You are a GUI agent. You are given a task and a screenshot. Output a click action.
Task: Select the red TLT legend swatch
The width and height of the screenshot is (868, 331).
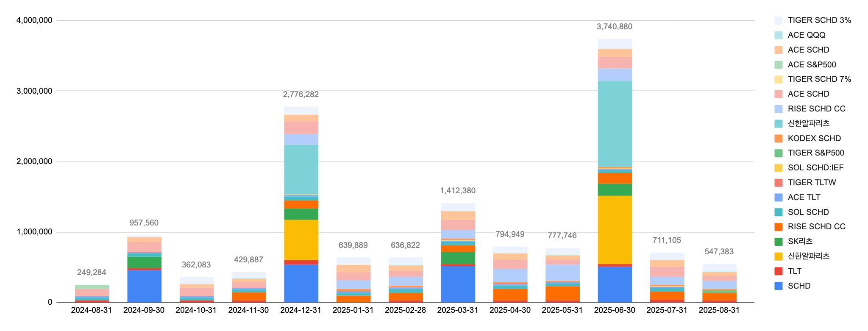[x=778, y=271]
